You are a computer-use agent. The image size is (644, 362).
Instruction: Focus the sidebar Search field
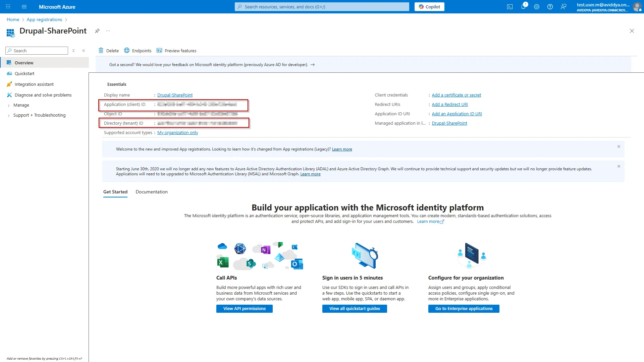click(x=37, y=51)
